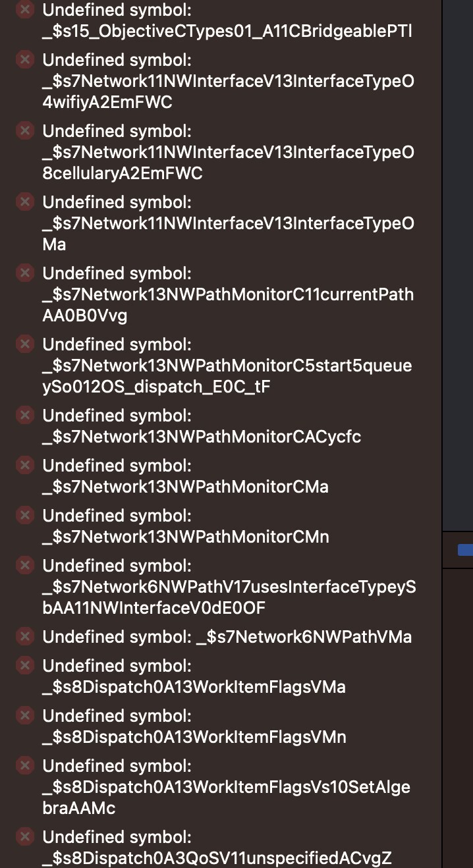Select the Dispatch WorkItemFlagsVMn entry
Screen dimensions: 473x868
pyautogui.click(x=198, y=726)
